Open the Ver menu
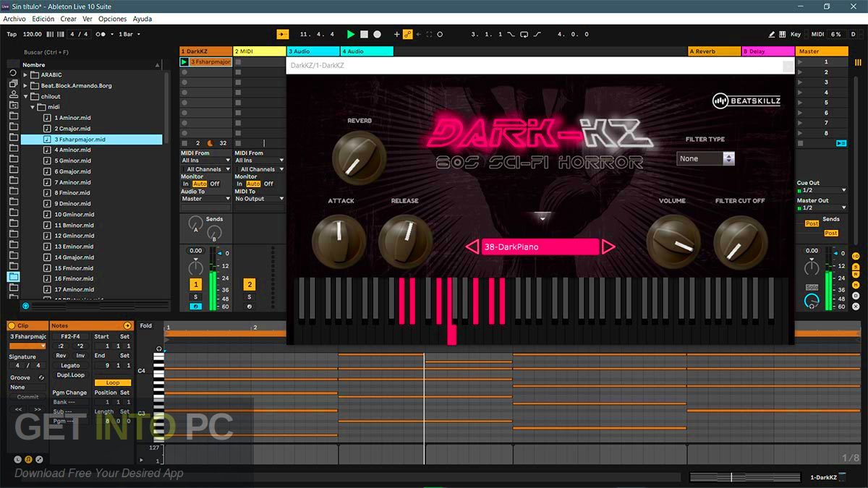Image resolution: width=868 pixels, height=488 pixels. [x=88, y=19]
